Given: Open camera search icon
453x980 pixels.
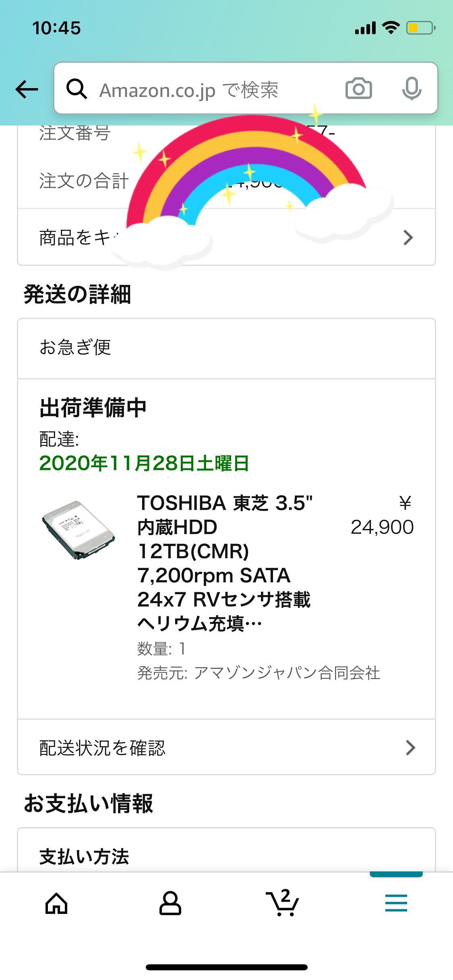Looking at the screenshot, I should click(358, 89).
